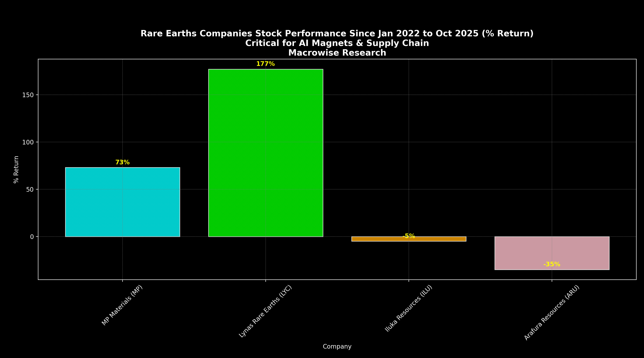Screen dimensions: 644x358
Task: Click the 50 y-axis tick label
Action: pos(30,190)
